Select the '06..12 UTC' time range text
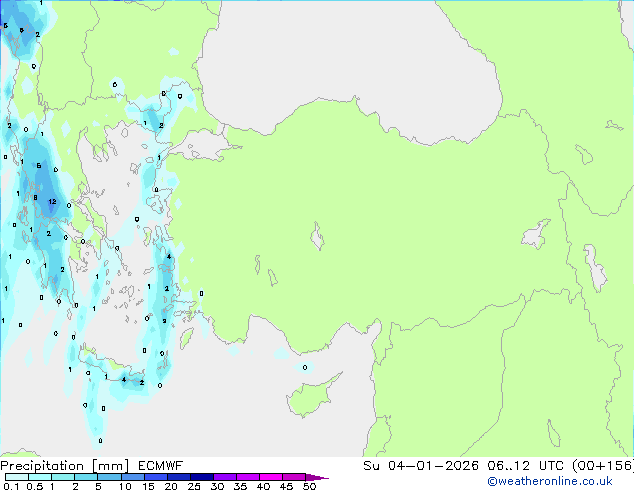Image resolution: width=634 pixels, height=490 pixels. (x=525, y=466)
